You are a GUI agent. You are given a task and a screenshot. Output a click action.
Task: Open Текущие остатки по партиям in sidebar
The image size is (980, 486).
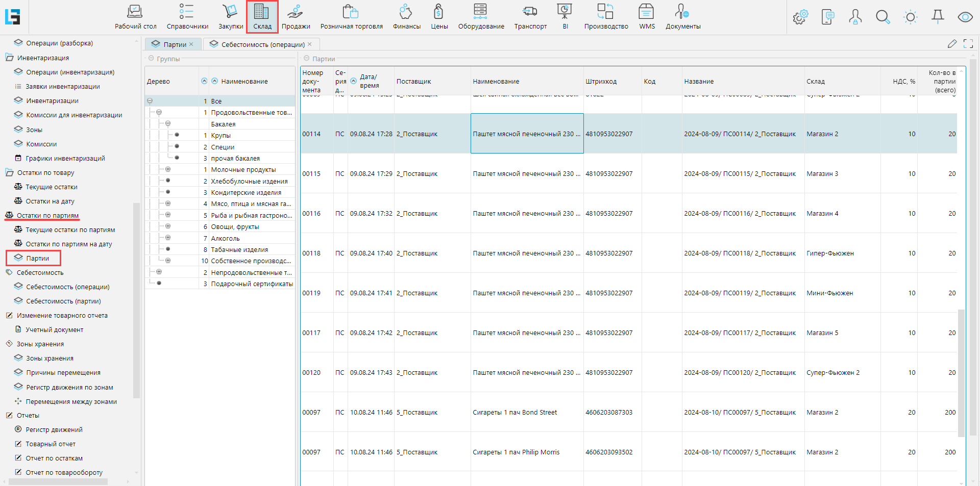70,230
